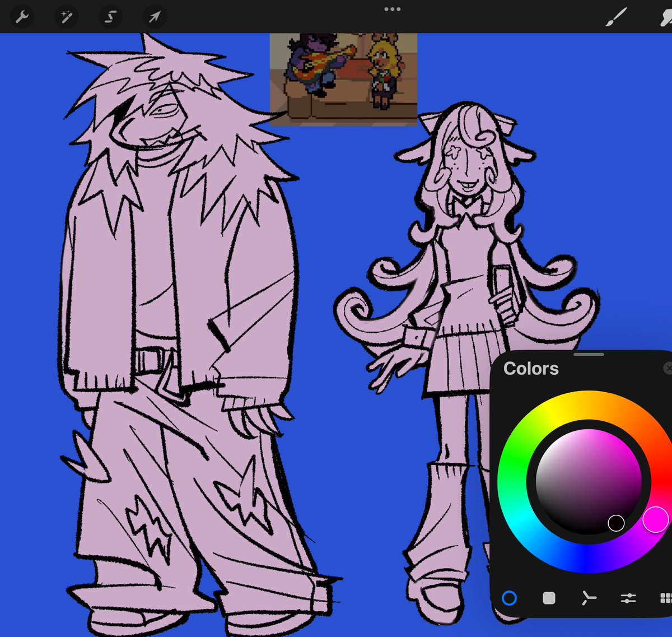
Task: Switch to Classic color mode
Action: (549, 598)
